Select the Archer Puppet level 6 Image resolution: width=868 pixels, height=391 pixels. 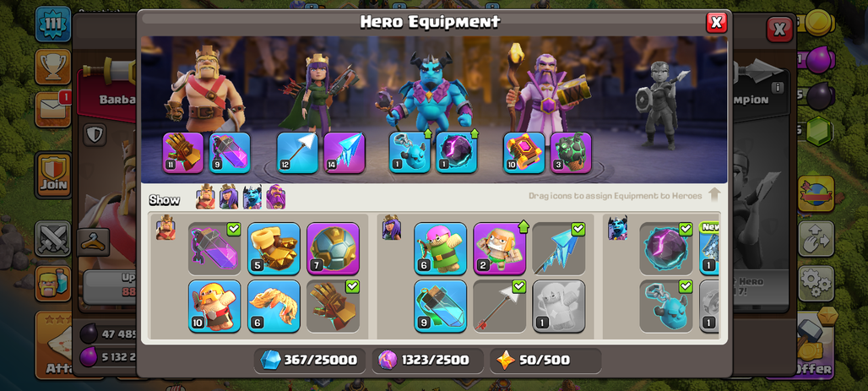pyautogui.click(x=440, y=248)
